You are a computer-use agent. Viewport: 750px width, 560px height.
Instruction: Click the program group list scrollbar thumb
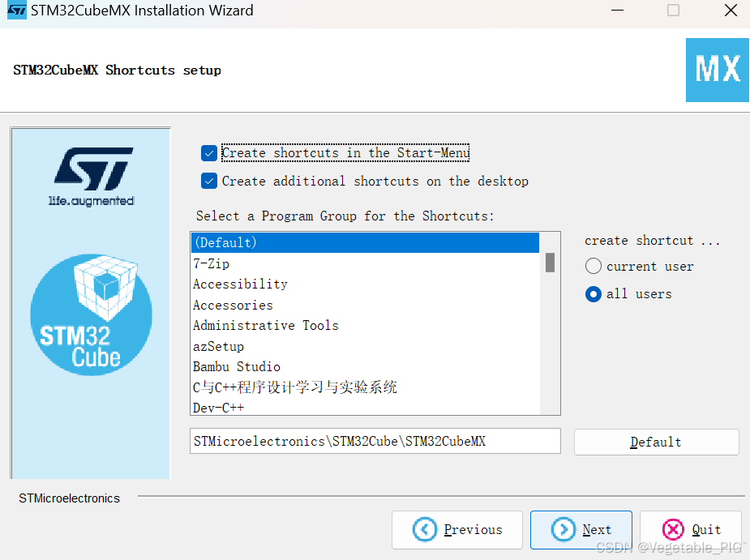(x=550, y=263)
